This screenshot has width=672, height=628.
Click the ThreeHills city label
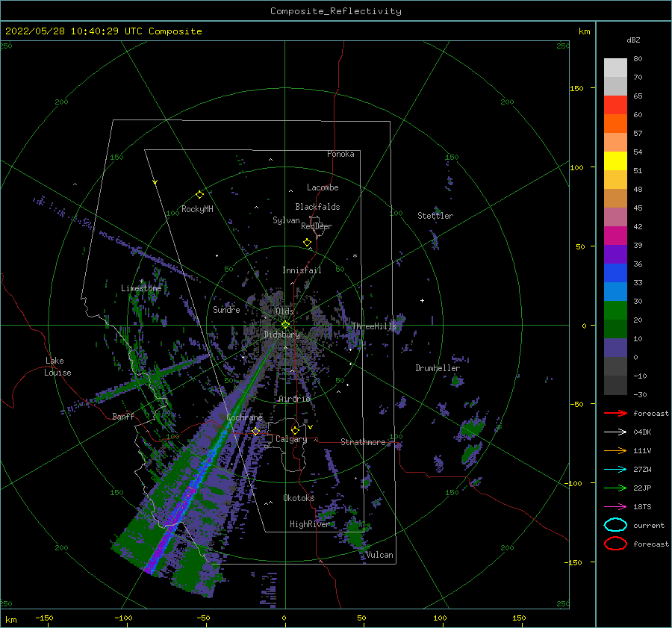[375, 326]
